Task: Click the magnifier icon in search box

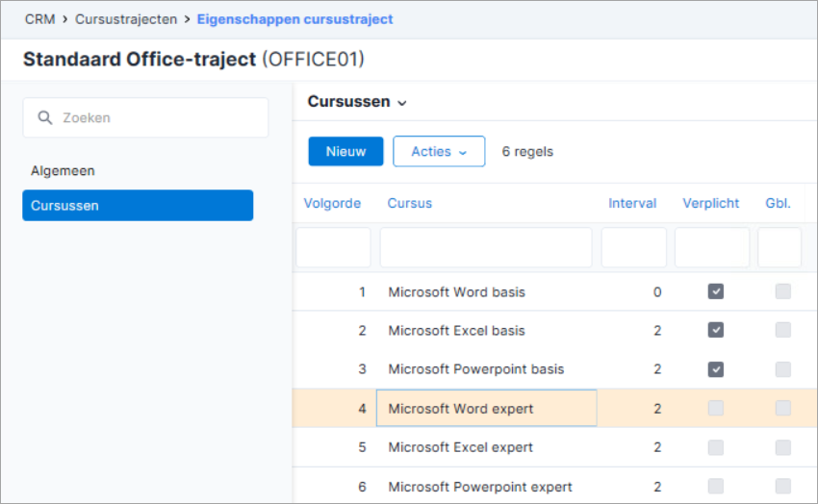Action: pos(45,117)
